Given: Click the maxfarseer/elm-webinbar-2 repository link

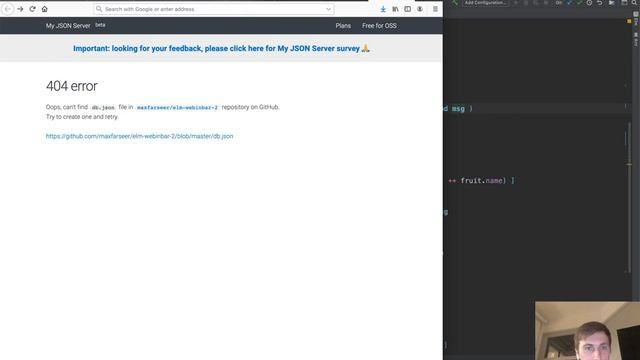Looking at the screenshot, I should 177,107.
